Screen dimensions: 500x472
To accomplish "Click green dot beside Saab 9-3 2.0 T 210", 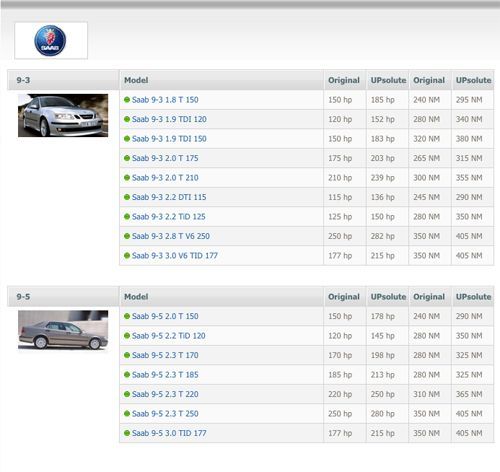I will coord(127,178).
